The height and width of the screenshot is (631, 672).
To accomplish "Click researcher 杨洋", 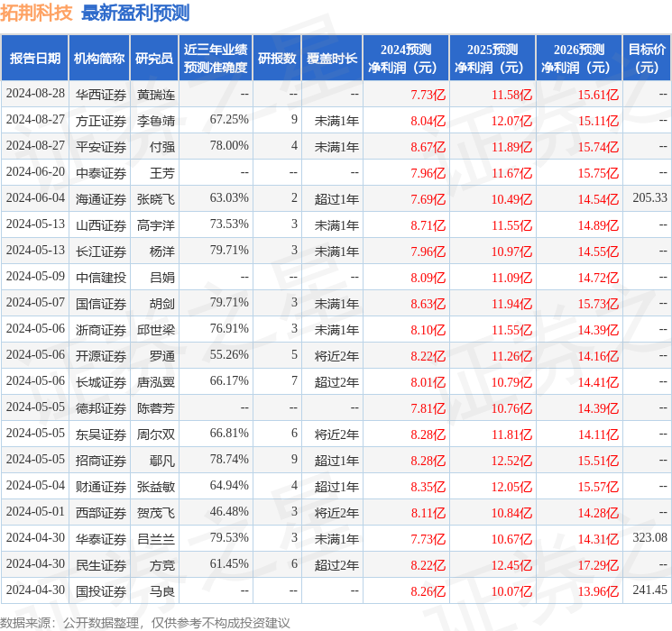I will 162,251.
